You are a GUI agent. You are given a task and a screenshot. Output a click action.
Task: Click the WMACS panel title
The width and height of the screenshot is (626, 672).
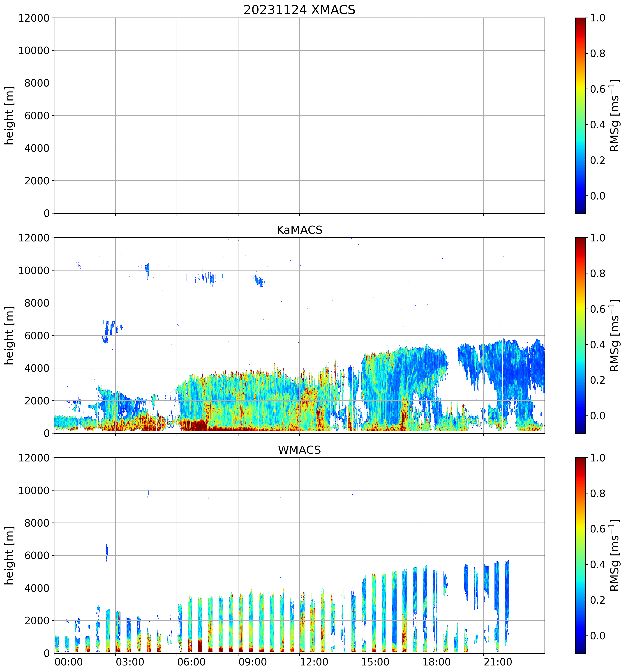click(299, 450)
